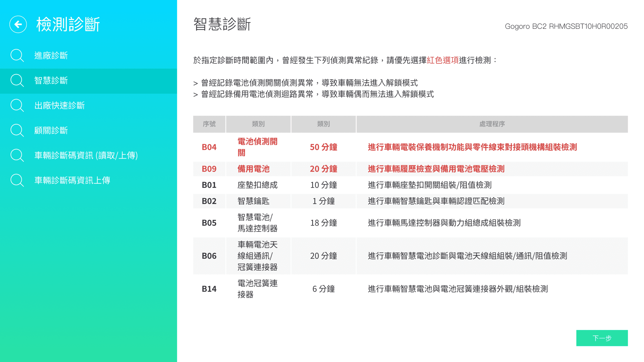The image size is (644, 362).
Task: Select 出廠快速診斷 in sidebar
Action: pyautogui.click(x=59, y=106)
